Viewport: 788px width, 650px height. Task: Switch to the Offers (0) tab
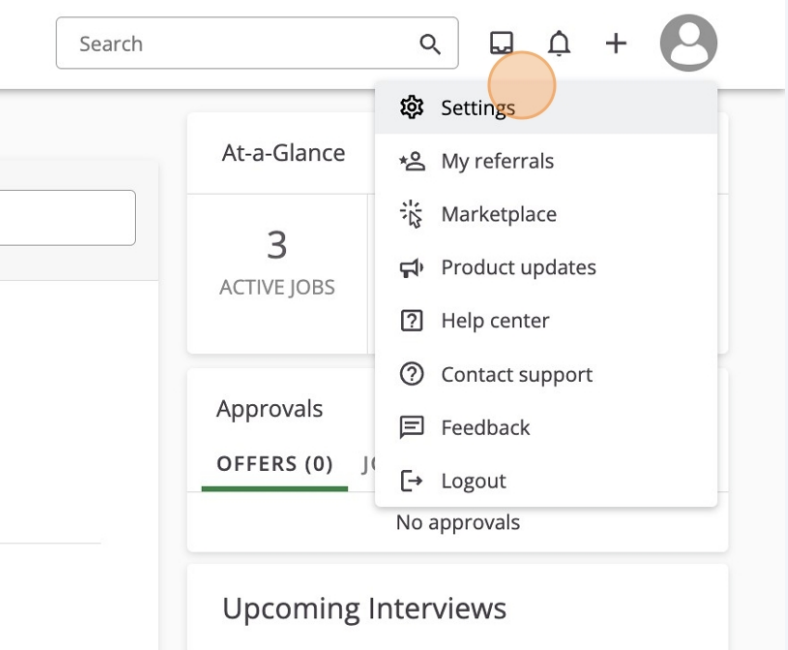pos(274,464)
